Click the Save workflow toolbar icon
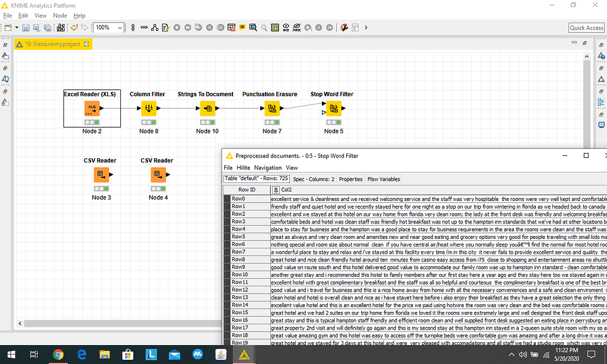This screenshot has height=364, width=607. pyautogui.click(x=24, y=27)
